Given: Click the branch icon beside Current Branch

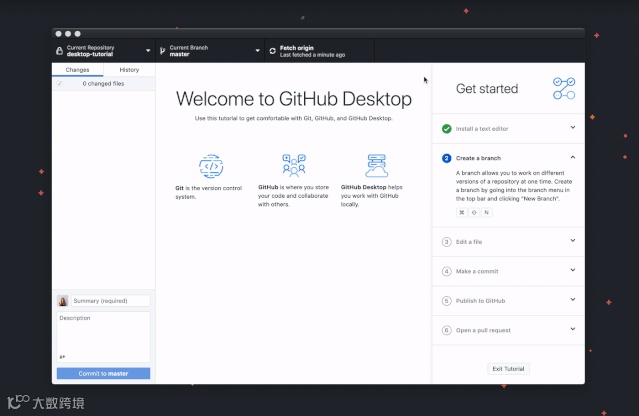Looking at the screenshot, I should (163, 51).
